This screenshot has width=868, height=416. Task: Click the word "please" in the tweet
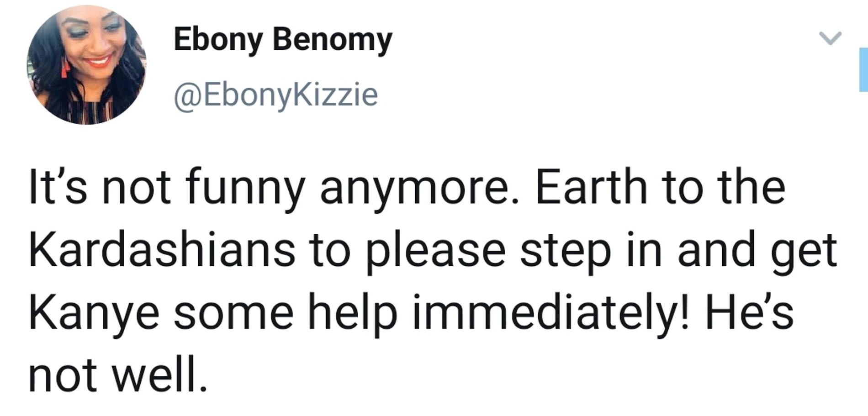point(435,250)
